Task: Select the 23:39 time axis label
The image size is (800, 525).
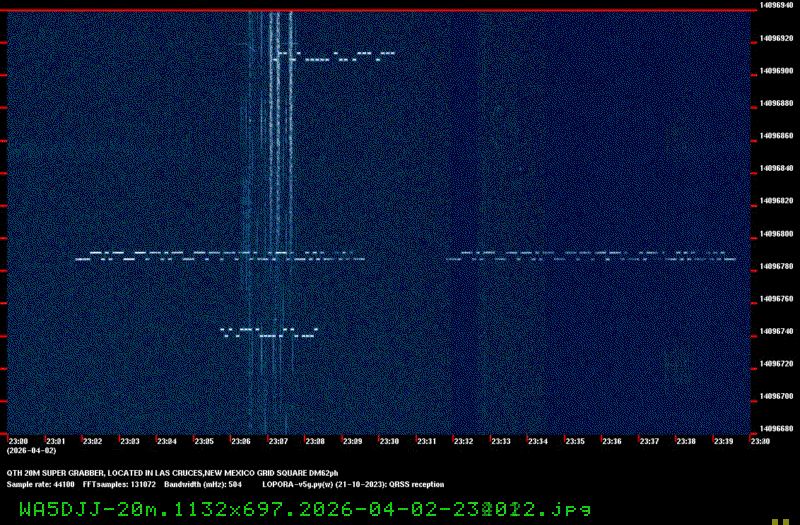Action: tap(723, 441)
